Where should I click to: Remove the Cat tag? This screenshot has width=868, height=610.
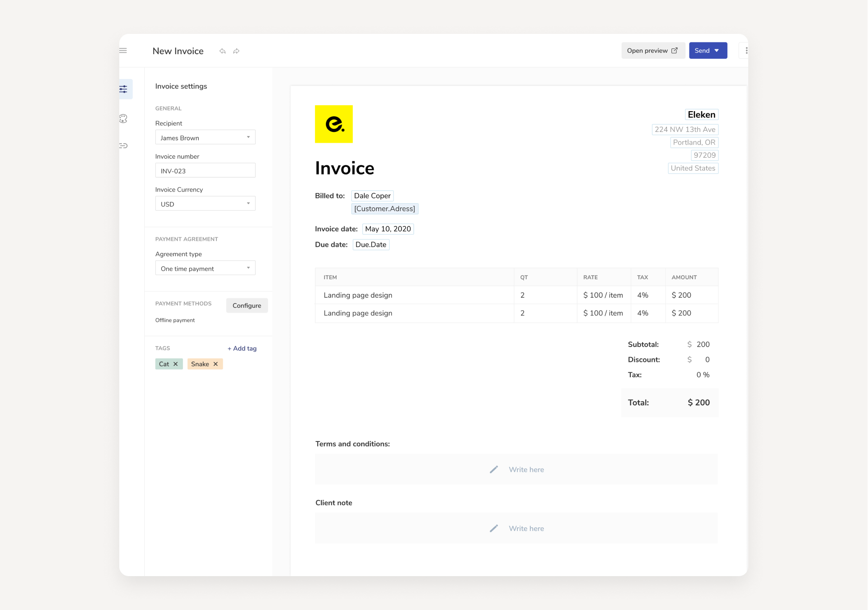pos(176,364)
